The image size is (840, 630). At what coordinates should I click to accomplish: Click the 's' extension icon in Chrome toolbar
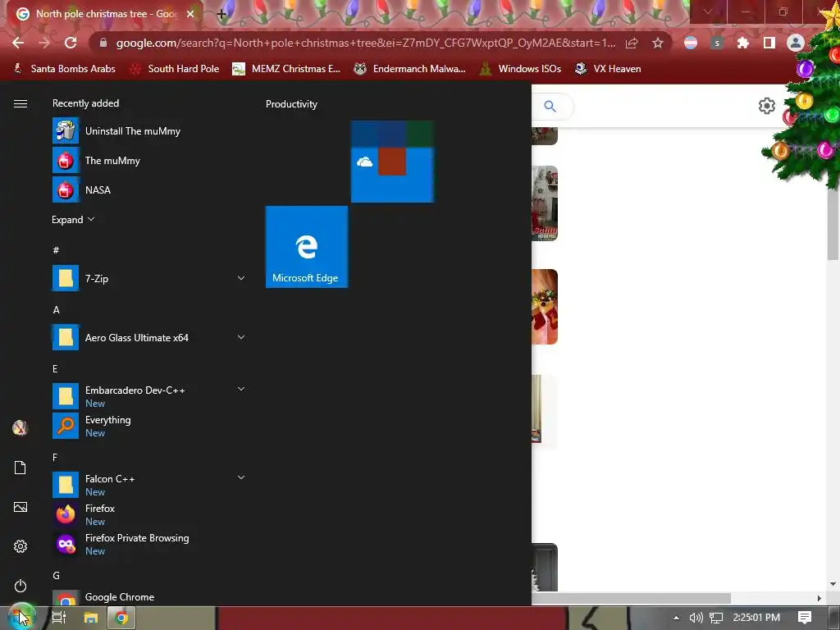(717, 43)
